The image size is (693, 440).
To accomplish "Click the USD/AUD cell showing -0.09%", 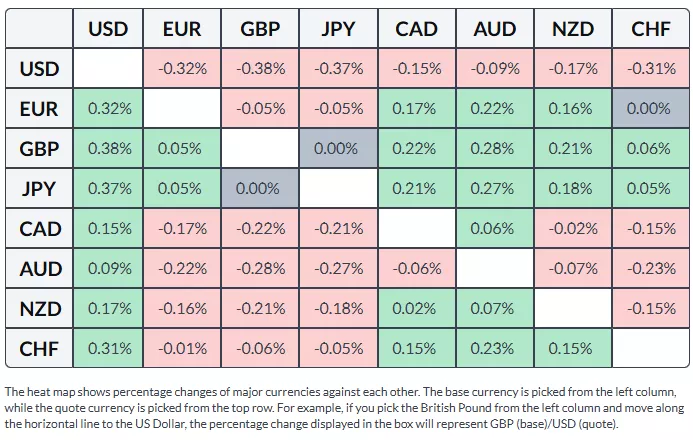I will coord(495,69).
